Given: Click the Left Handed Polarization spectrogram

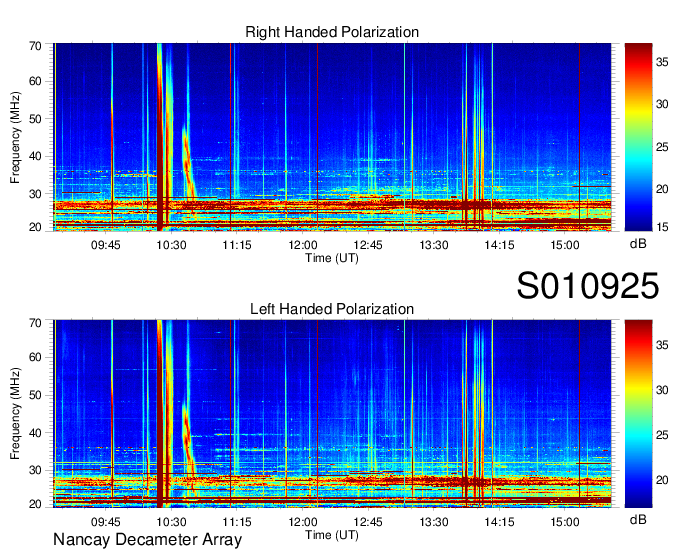Looking at the screenshot, I should click(332, 414).
